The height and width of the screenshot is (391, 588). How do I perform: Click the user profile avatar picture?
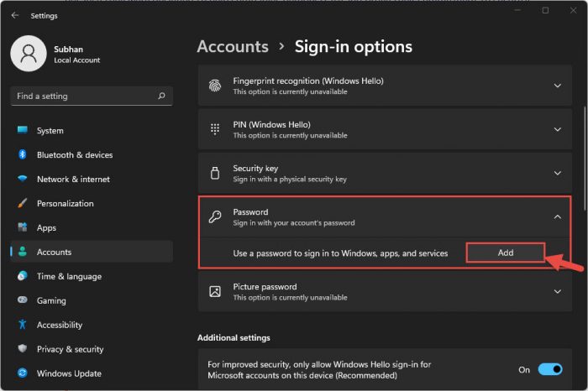click(29, 54)
